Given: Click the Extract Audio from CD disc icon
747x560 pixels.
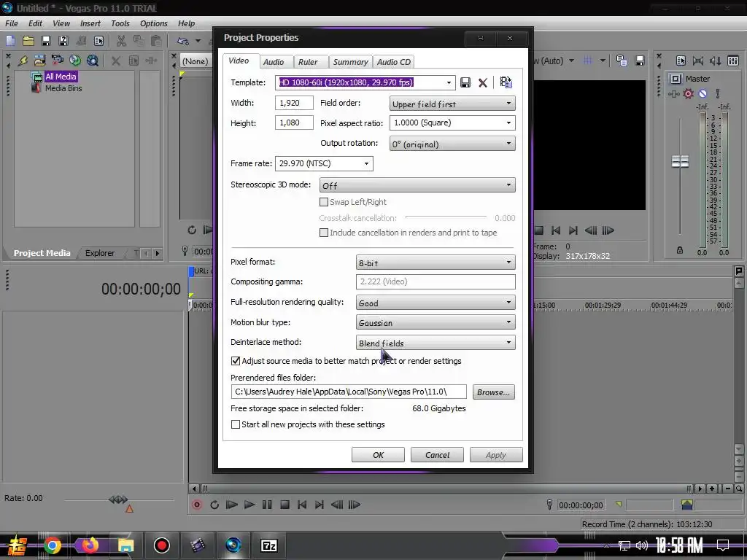Looking at the screenshot, I should pos(75,60).
